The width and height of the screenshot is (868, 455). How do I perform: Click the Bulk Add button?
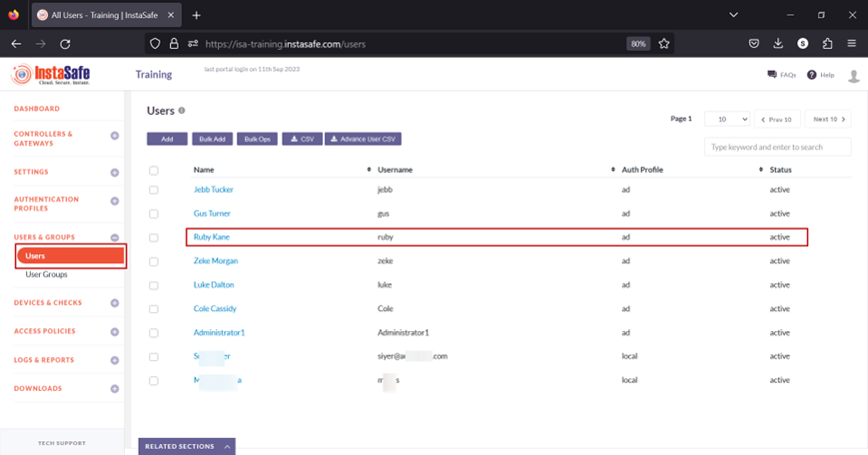[212, 139]
